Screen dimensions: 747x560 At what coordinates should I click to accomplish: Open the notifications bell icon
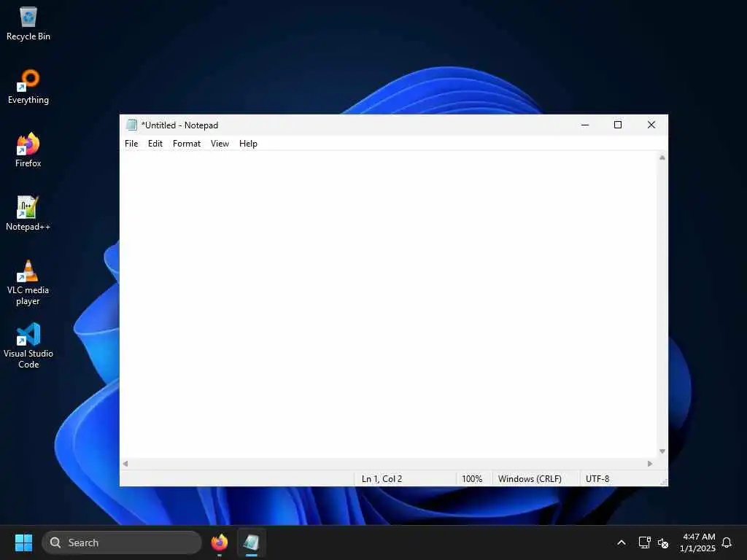727,542
